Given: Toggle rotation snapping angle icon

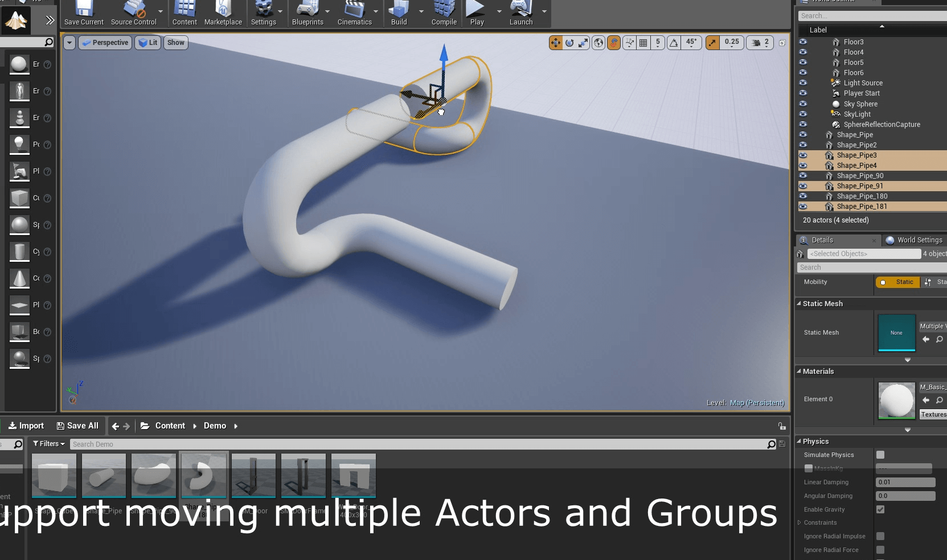Looking at the screenshot, I should 674,43.
